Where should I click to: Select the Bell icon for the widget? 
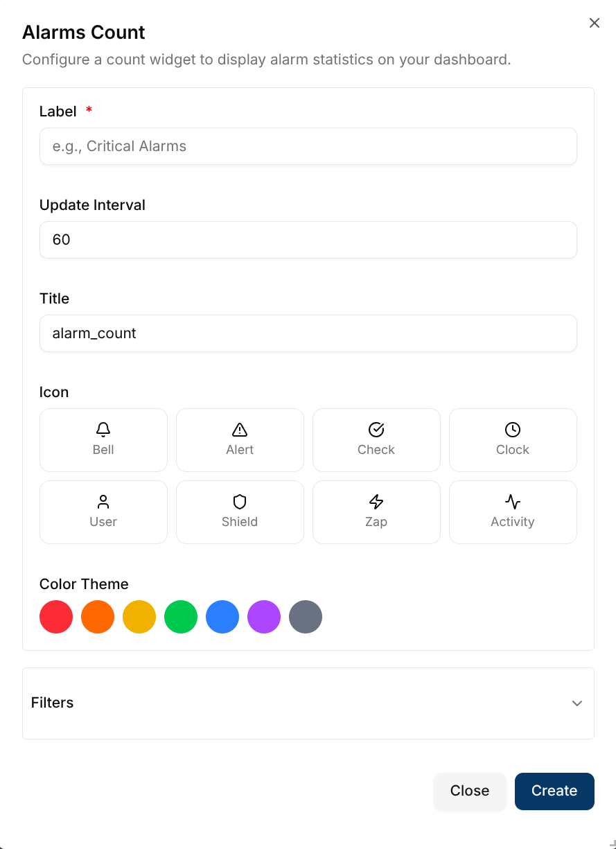click(x=103, y=439)
